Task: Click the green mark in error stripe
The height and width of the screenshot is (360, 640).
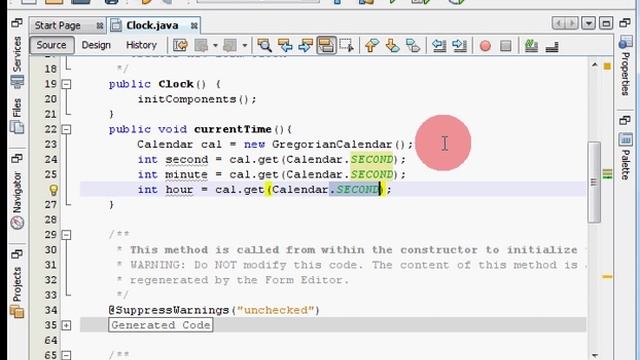Action: [x=607, y=174]
